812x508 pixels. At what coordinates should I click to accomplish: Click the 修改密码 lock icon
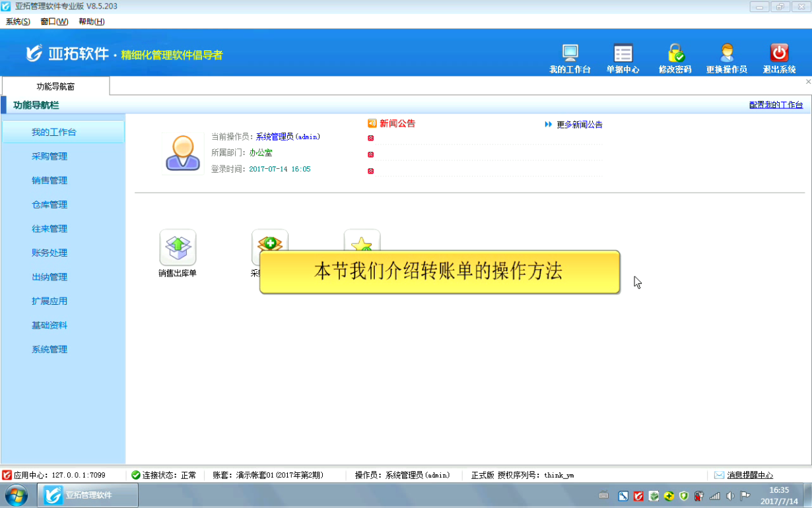(x=675, y=53)
